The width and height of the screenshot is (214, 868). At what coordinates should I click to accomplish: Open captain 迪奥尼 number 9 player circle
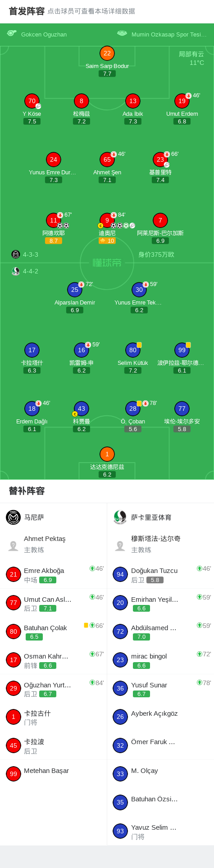point(107,220)
